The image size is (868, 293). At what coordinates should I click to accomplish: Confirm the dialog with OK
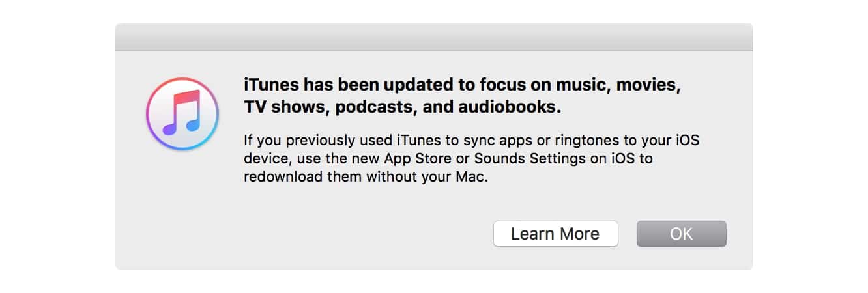(681, 234)
